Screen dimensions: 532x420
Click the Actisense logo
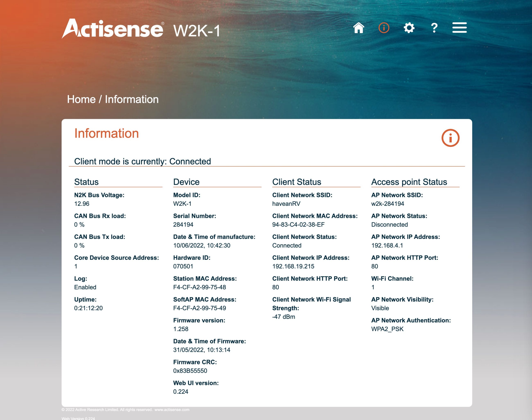click(113, 28)
